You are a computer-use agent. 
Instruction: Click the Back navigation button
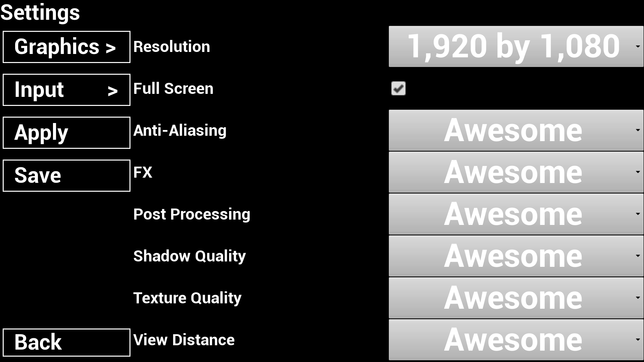pos(66,343)
